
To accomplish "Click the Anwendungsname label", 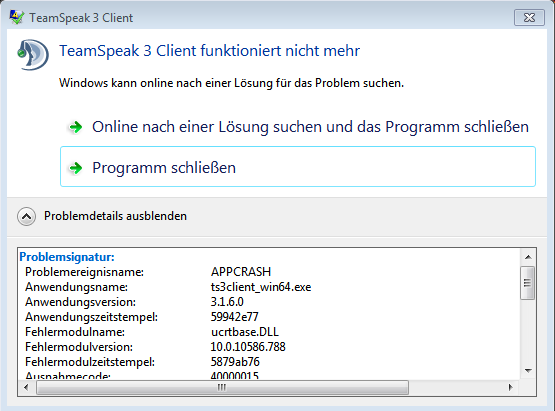I will [x=76, y=287].
